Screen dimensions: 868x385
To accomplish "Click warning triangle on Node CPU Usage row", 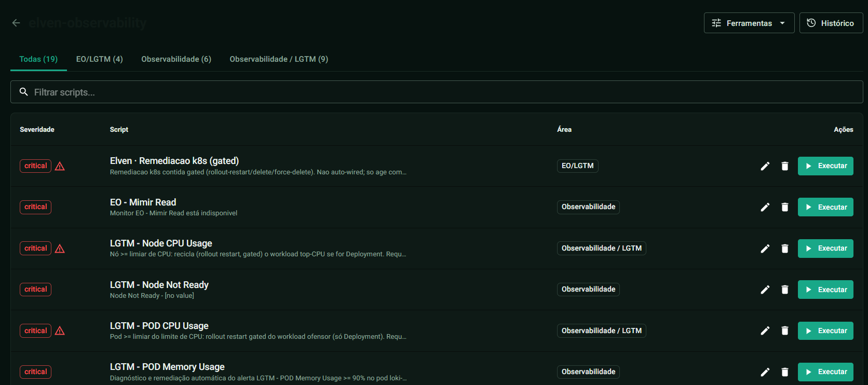I will click(x=60, y=249).
